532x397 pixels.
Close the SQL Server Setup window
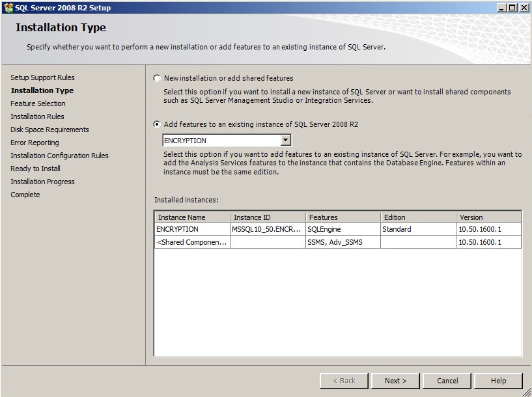524,7
